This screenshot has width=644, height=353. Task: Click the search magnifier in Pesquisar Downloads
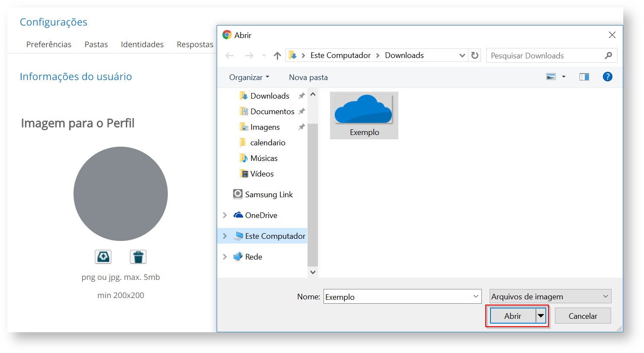[608, 55]
